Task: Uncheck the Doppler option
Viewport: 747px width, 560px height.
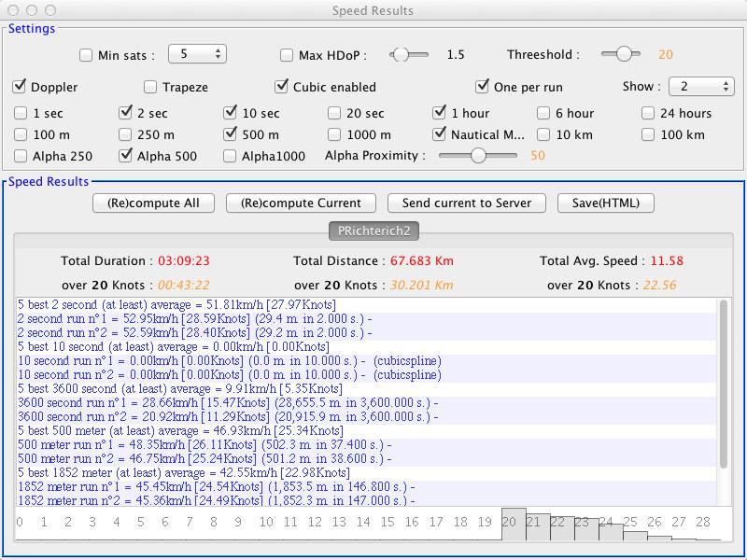Action: [20, 87]
